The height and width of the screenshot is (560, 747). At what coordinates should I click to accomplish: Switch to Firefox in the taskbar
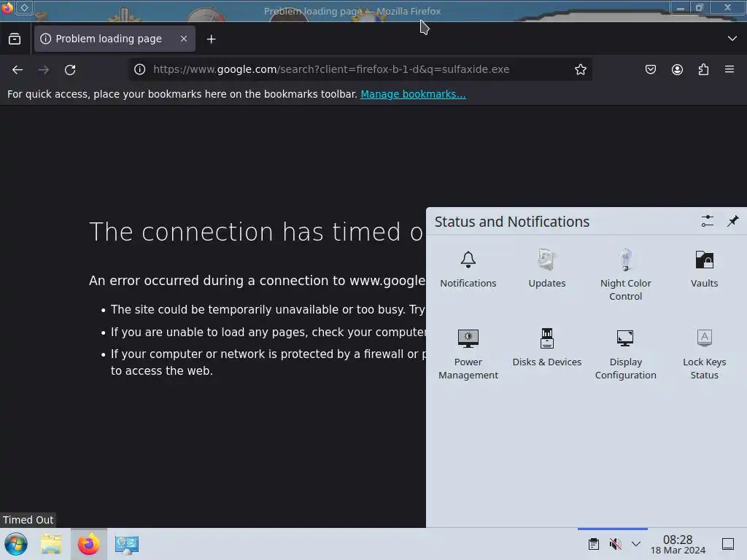click(88, 544)
